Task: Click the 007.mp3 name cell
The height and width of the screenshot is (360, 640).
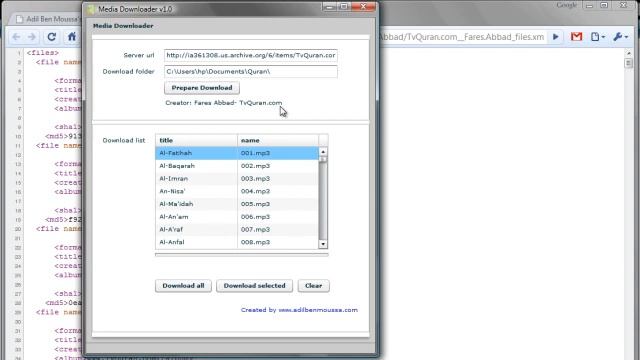Action: coord(278,229)
